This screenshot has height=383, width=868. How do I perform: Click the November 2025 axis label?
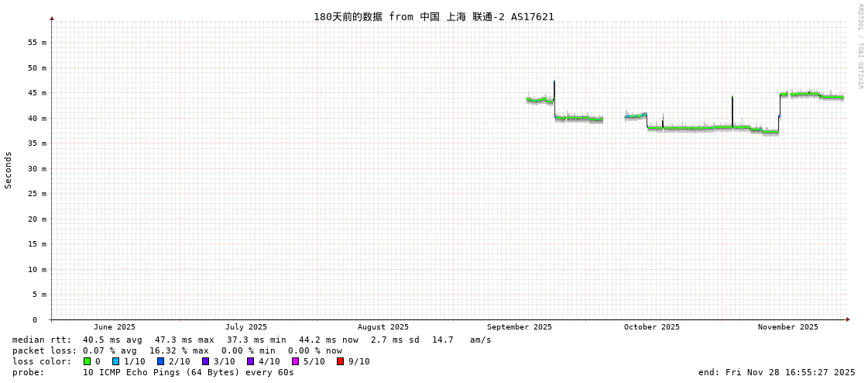(787, 327)
